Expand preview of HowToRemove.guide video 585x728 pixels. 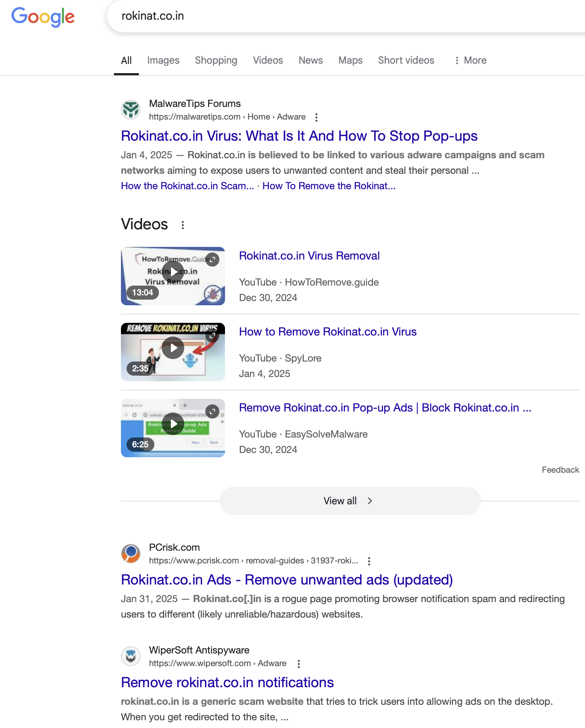[212, 260]
